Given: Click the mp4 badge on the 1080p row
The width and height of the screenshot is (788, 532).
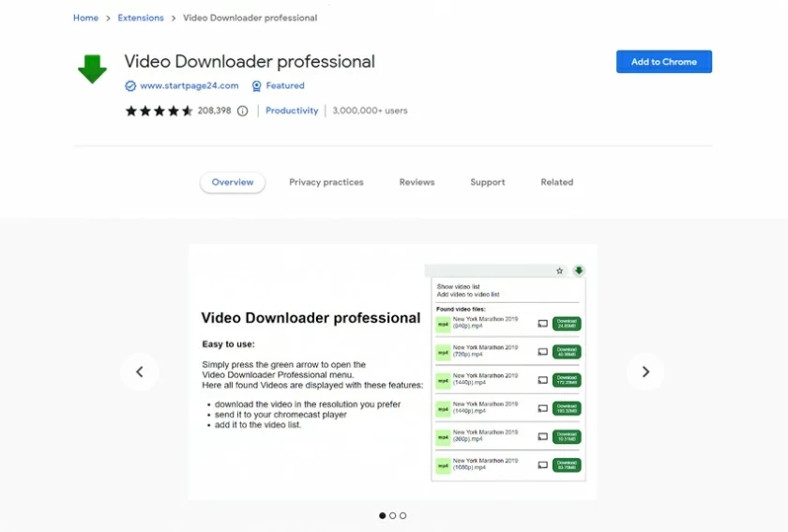Looking at the screenshot, I should pos(443,466).
